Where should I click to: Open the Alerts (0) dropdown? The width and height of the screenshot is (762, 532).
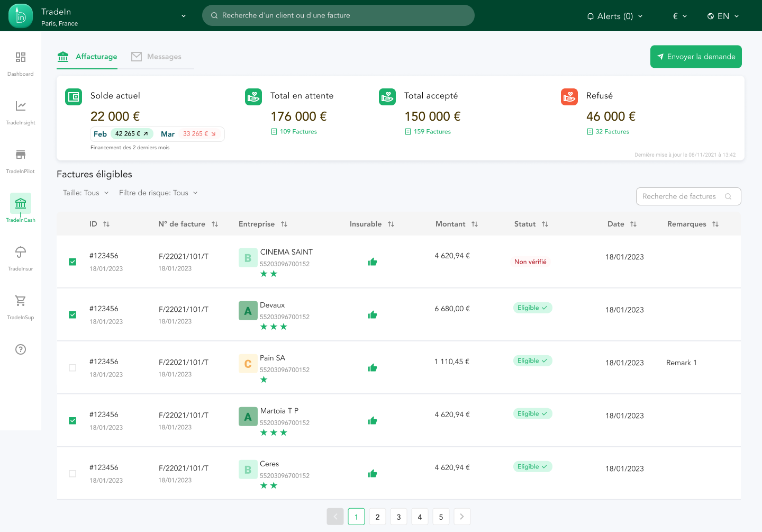click(x=615, y=16)
